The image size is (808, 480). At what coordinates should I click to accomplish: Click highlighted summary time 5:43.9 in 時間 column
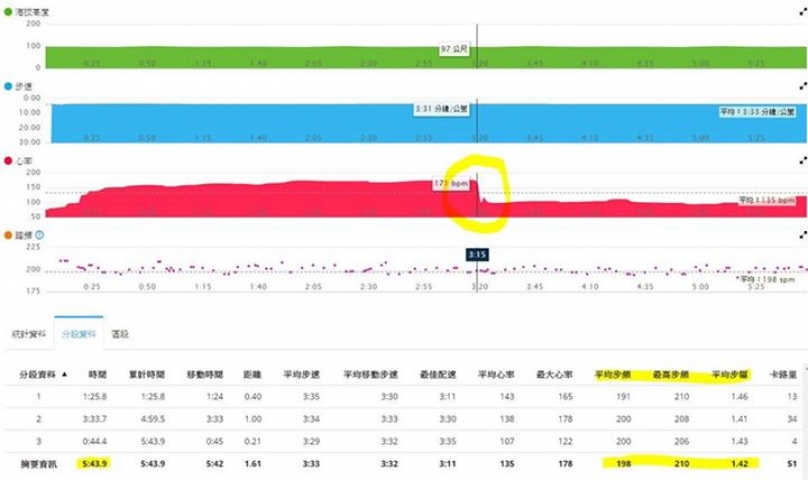coord(94,464)
